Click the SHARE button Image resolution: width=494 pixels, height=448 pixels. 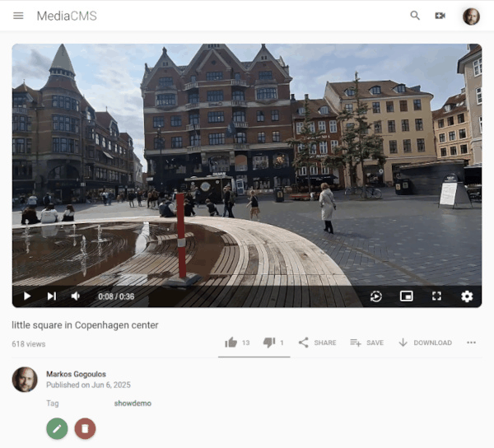pyautogui.click(x=317, y=343)
